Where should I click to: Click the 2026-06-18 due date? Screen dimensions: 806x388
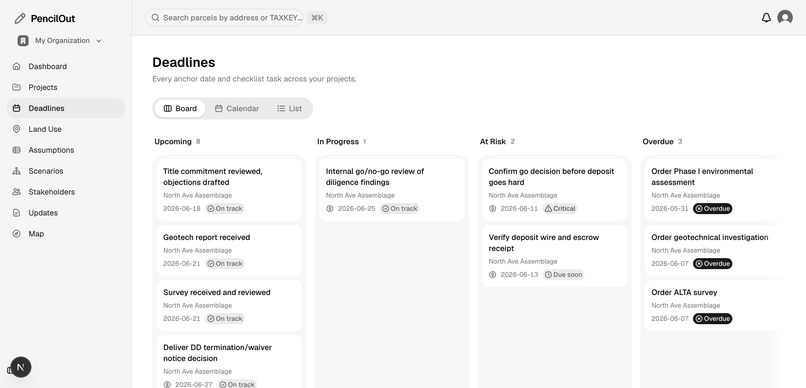(x=182, y=209)
